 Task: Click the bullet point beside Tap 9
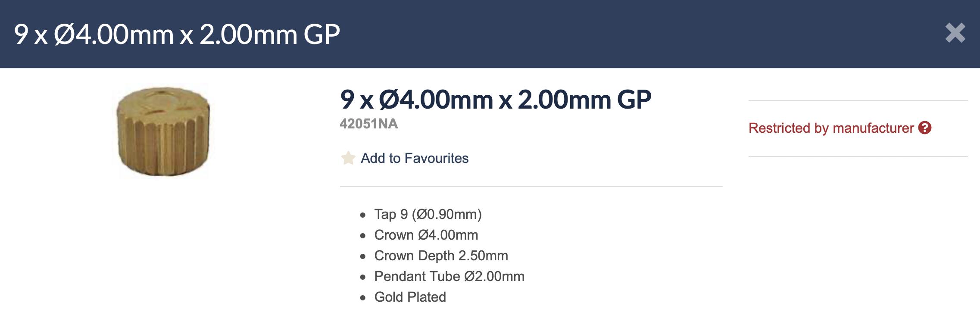point(363,215)
